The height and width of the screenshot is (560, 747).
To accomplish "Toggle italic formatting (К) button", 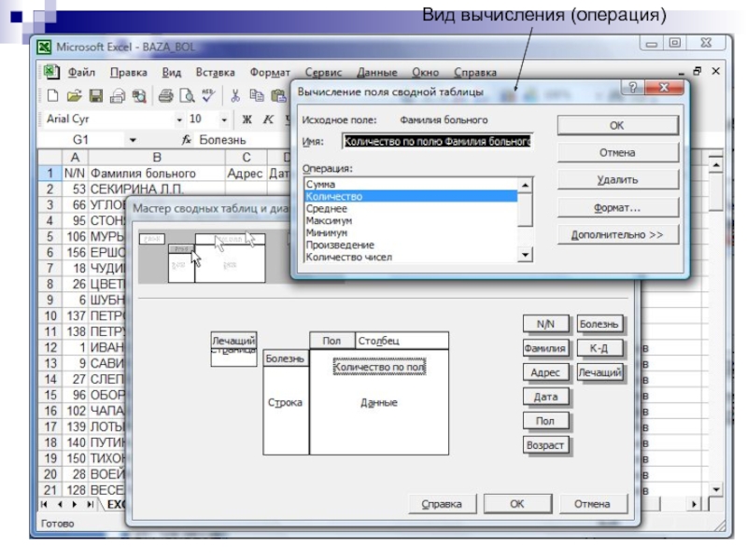I will click(x=266, y=119).
